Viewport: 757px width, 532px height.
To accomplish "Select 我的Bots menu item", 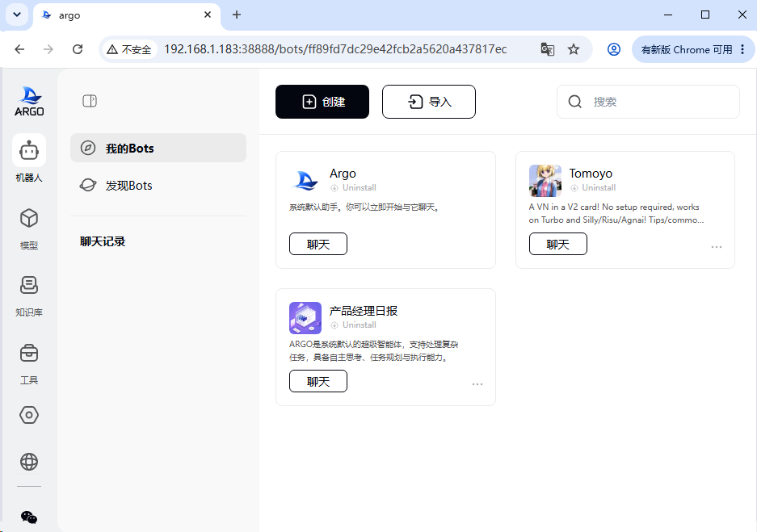I will [x=158, y=148].
